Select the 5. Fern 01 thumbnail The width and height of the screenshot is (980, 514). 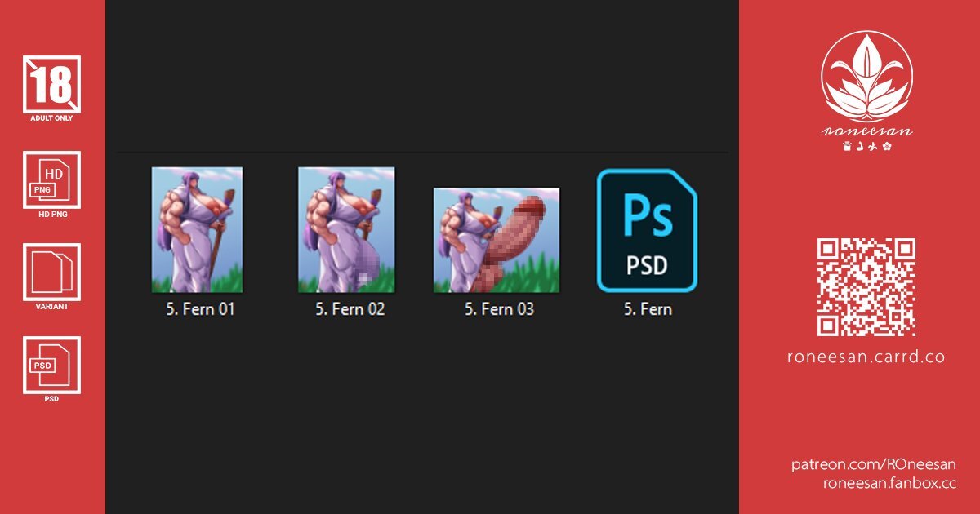(197, 230)
